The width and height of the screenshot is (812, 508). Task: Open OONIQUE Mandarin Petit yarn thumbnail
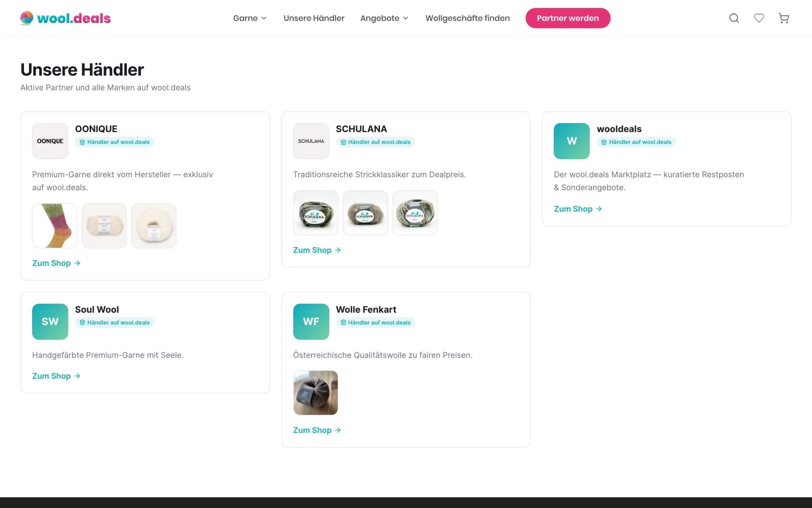click(104, 226)
